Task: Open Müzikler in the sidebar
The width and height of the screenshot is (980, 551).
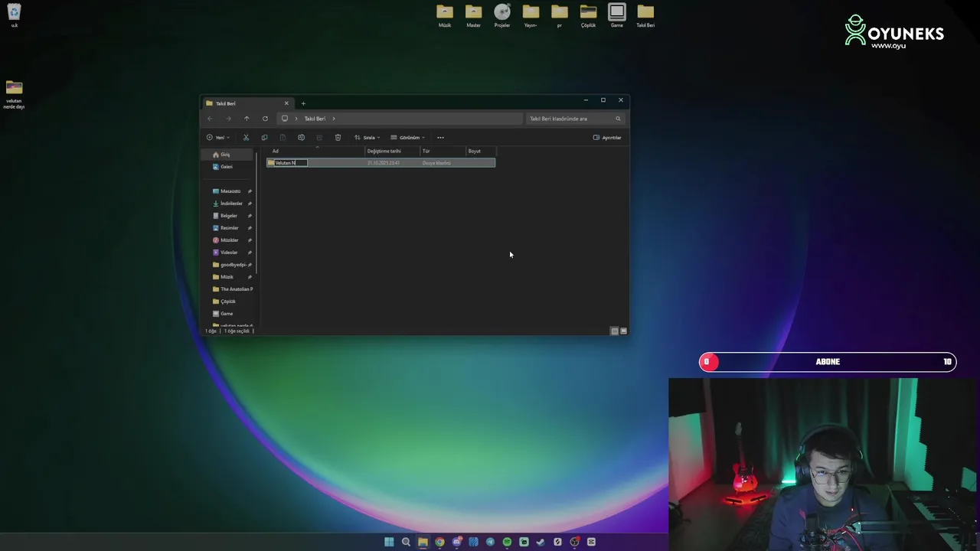Action: click(228, 240)
